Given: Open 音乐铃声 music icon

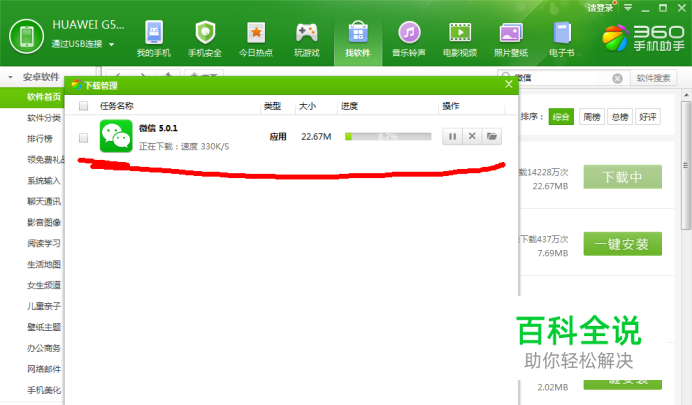Looking at the screenshot, I should click(409, 32).
